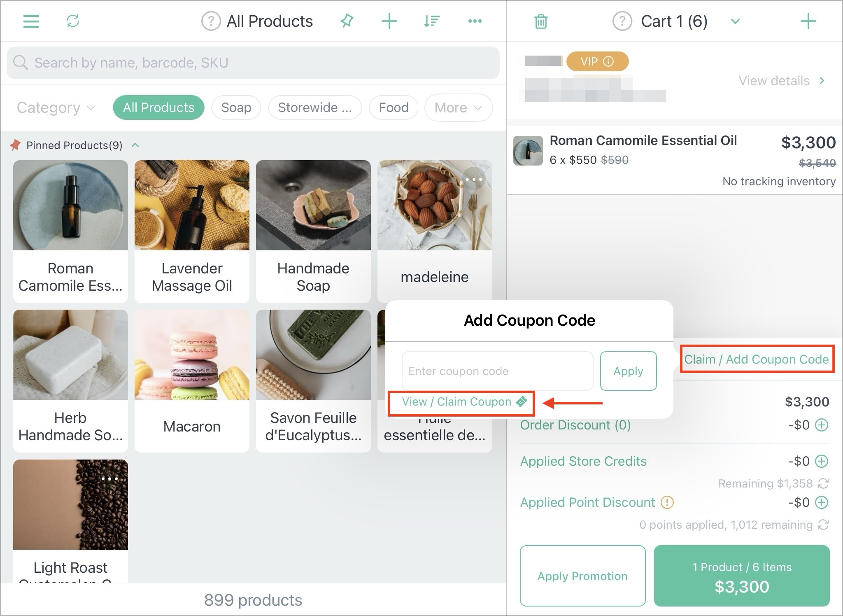This screenshot has height=616, width=843.
Task: Focus the Enter coupon code field
Action: (497, 371)
